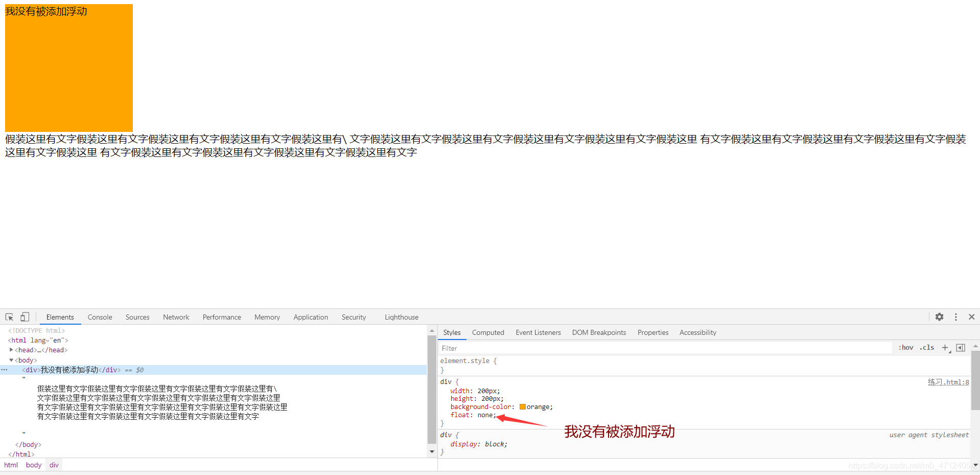
Task: Click the paragraph text below the orange box
Action: 485,146
